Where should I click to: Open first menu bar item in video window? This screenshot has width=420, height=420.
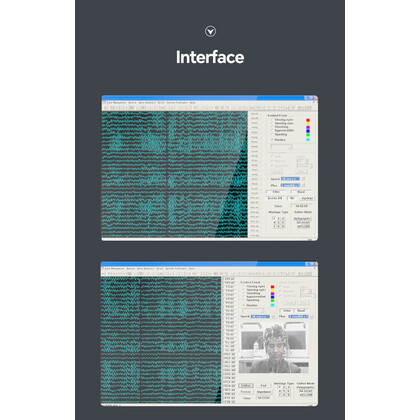click(114, 268)
